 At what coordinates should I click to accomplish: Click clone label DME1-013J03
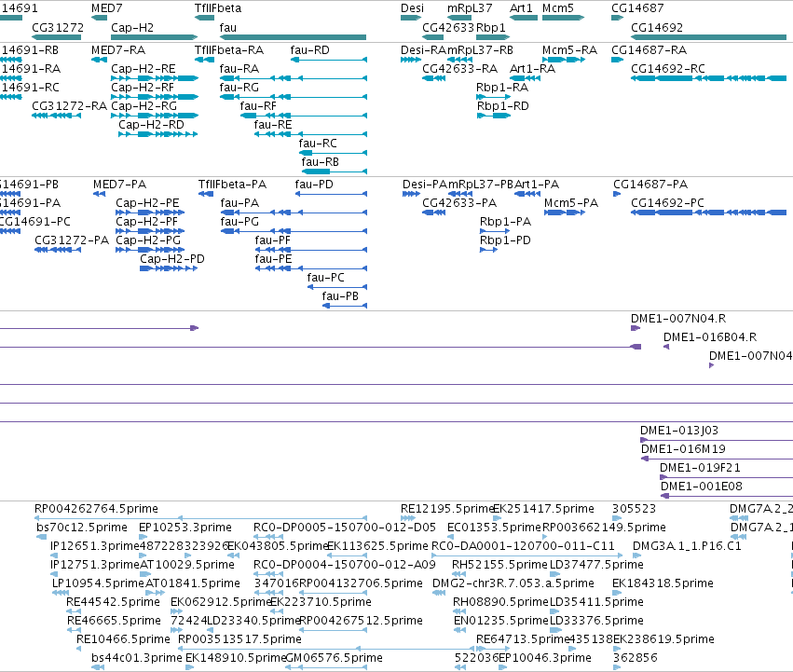(x=679, y=431)
